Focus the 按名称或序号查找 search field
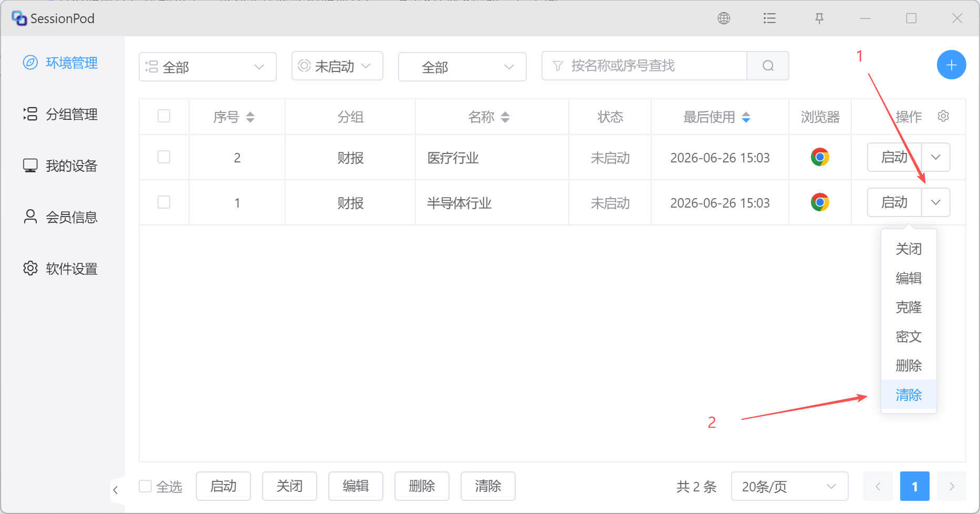The image size is (980, 514). [644, 66]
